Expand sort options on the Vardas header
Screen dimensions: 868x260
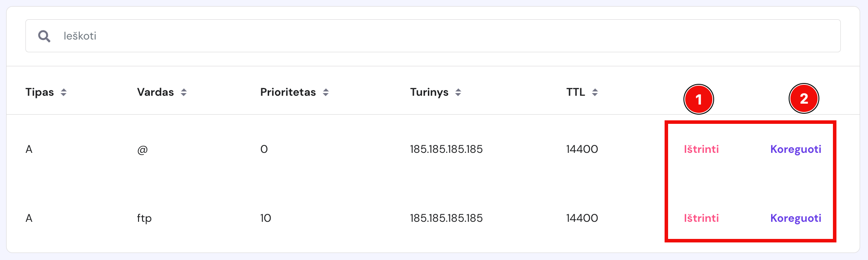(x=184, y=92)
